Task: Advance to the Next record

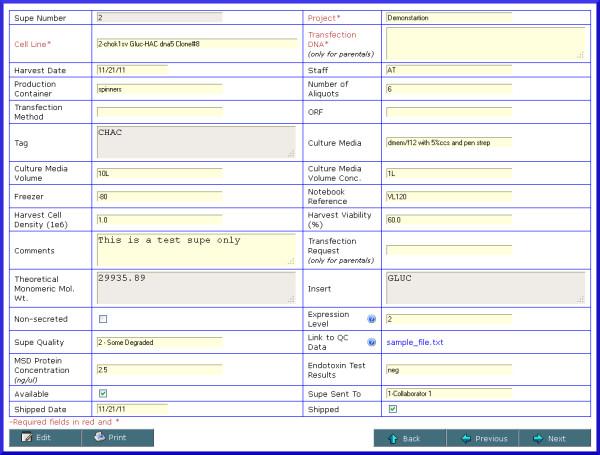Action: [550, 438]
